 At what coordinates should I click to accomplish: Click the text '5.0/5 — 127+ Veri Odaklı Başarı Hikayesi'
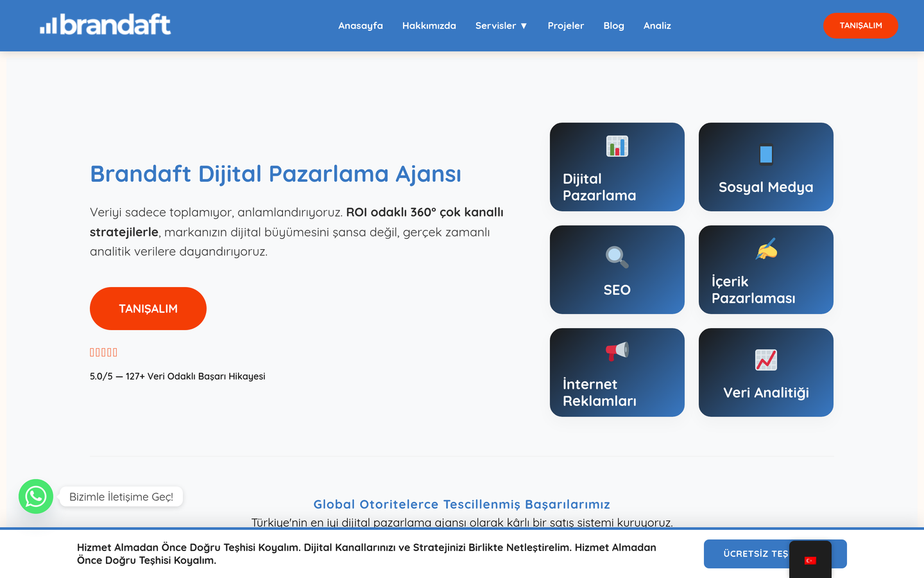click(x=178, y=376)
